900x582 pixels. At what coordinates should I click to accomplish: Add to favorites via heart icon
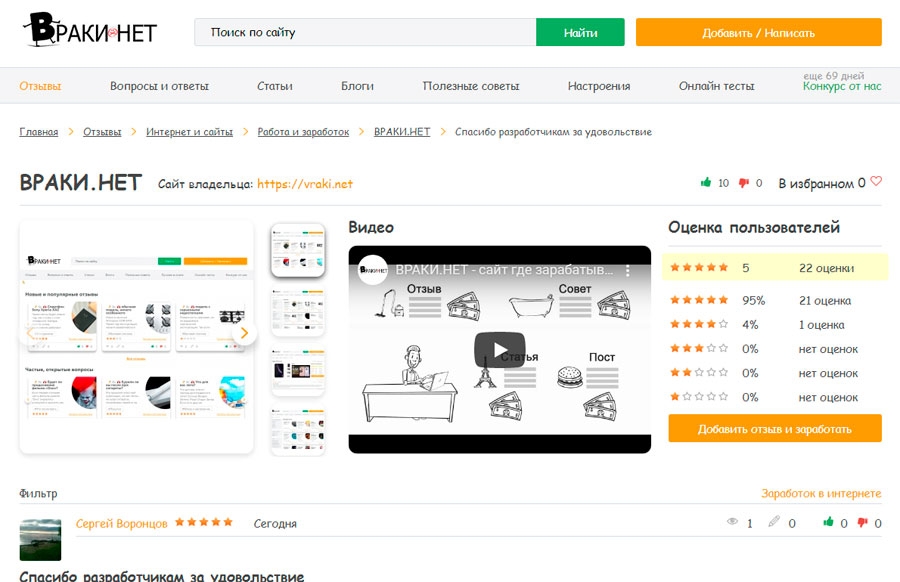point(876,181)
